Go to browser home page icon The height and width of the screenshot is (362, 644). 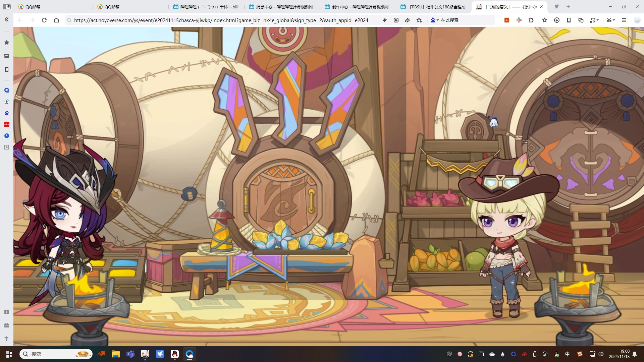(56, 20)
